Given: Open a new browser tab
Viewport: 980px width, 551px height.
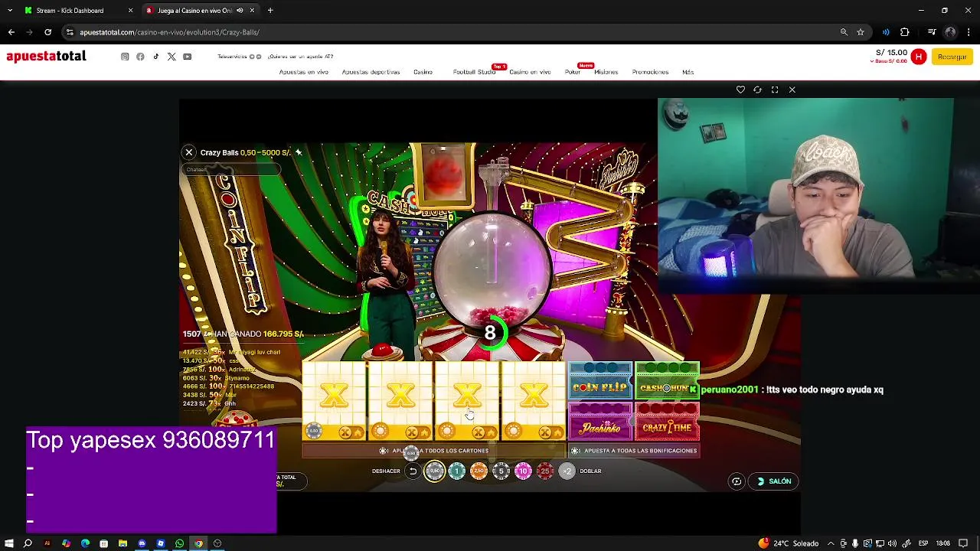Looking at the screenshot, I should pyautogui.click(x=270, y=11).
